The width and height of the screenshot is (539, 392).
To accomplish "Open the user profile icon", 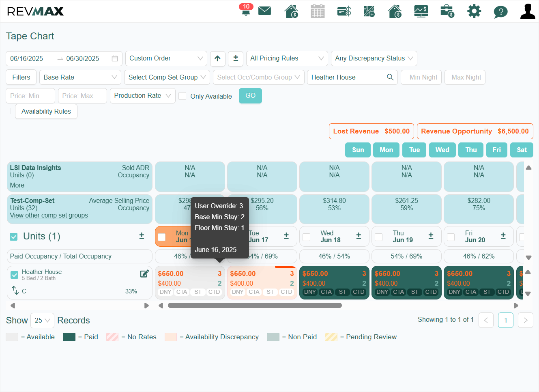I will pos(528,11).
